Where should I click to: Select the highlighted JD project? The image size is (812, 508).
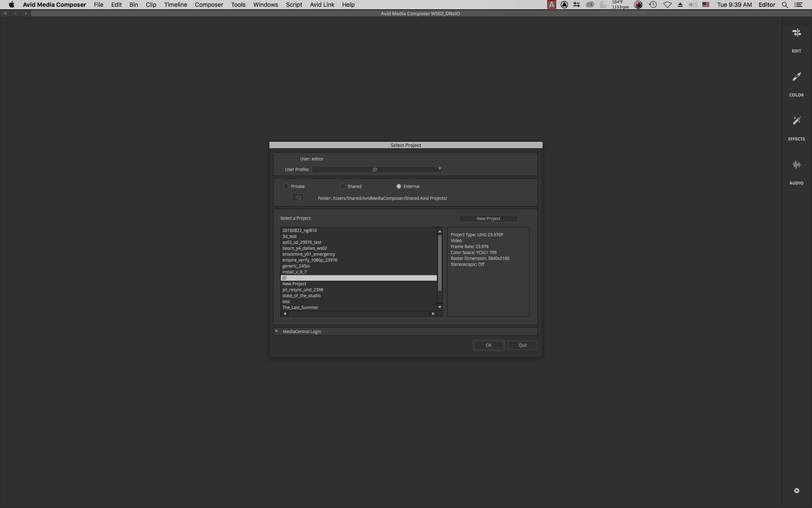click(x=359, y=278)
